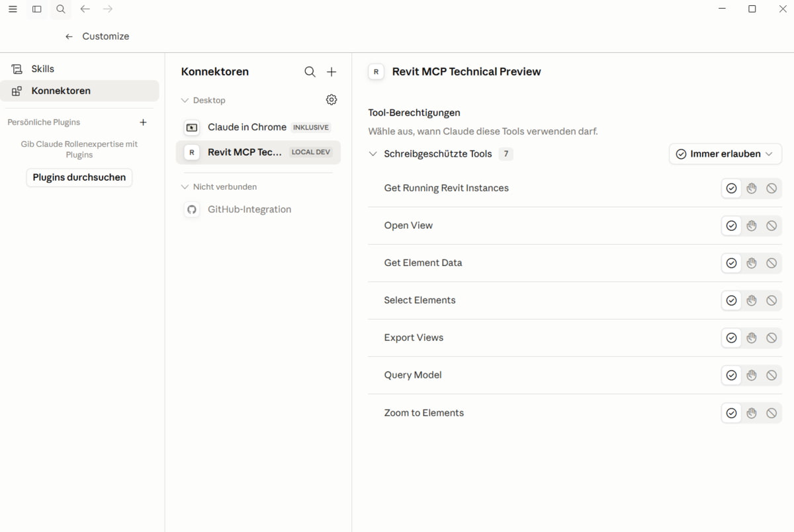Click the tools count badge 7

[506, 154]
